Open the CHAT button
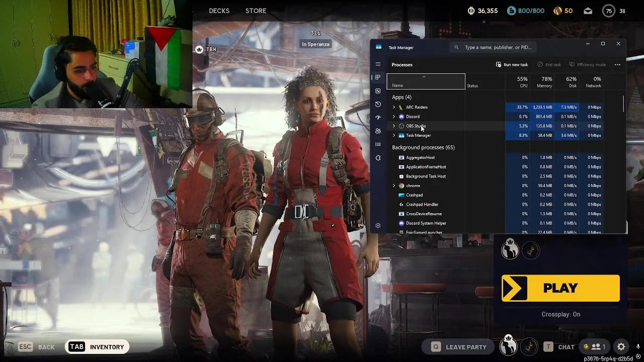 559,347
